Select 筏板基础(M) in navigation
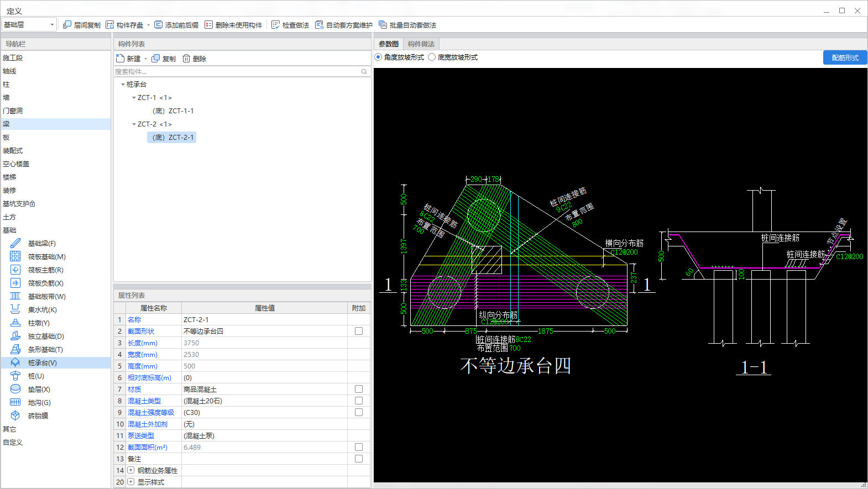 [47, 256]
